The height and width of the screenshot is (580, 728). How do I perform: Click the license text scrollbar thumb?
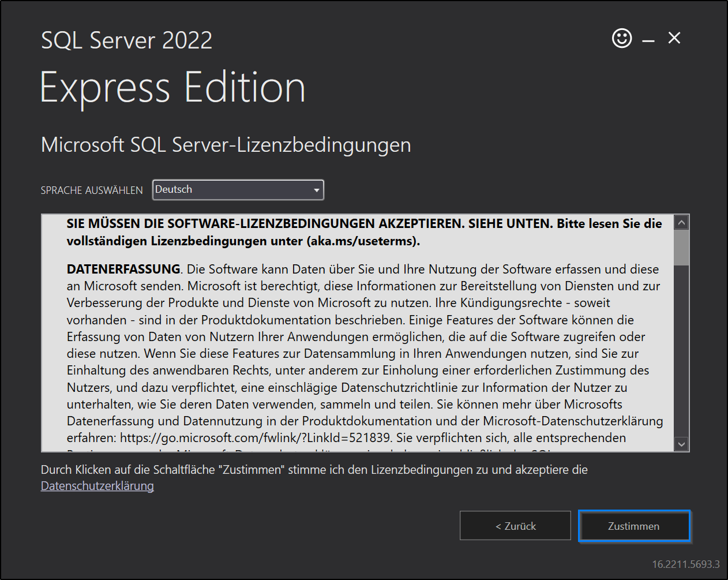[682, 248]
